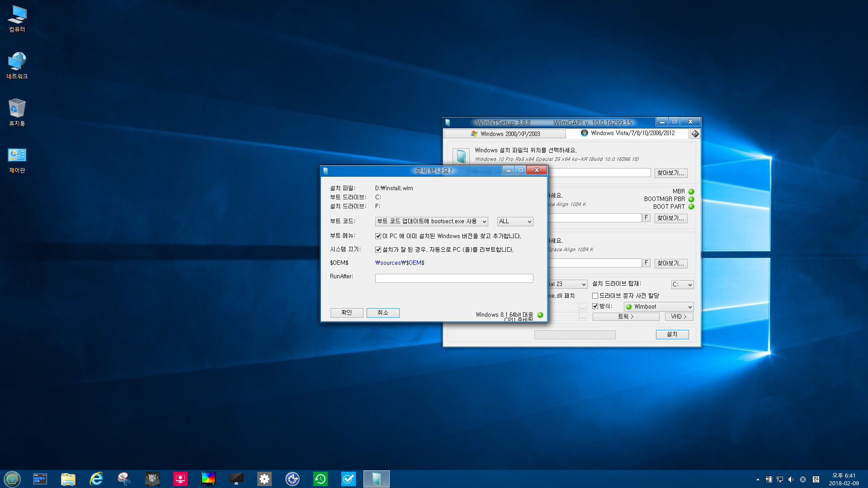The image size is (868, 488).
Task: Toggle the 부트 메뉴 find Windows versions checkbox
Action: pyautogui.click(x=378, y=236)
